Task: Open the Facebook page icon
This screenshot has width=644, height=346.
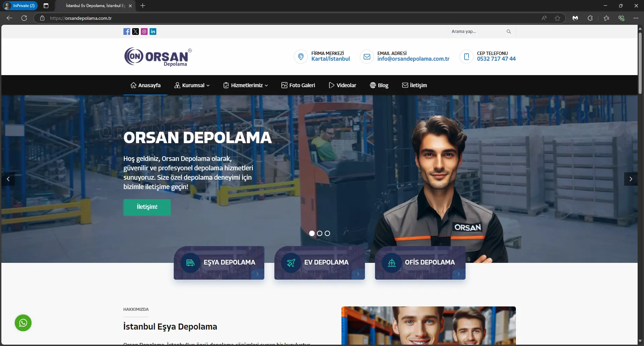Action: [x=126, y=31]
